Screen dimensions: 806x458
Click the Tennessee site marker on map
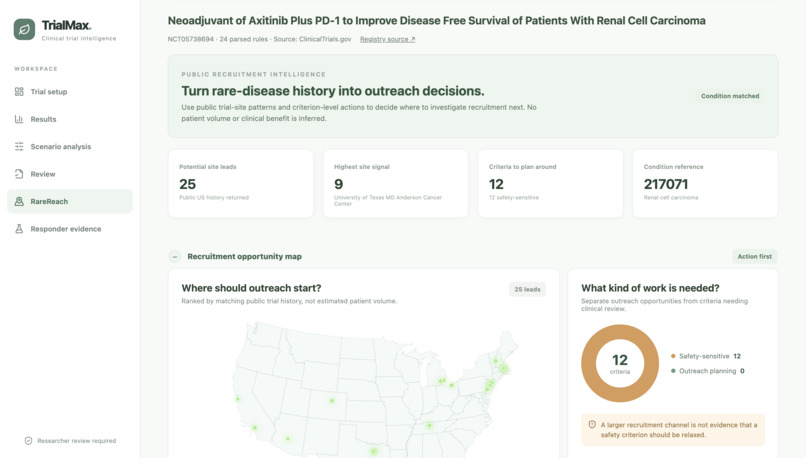[429, 425]
